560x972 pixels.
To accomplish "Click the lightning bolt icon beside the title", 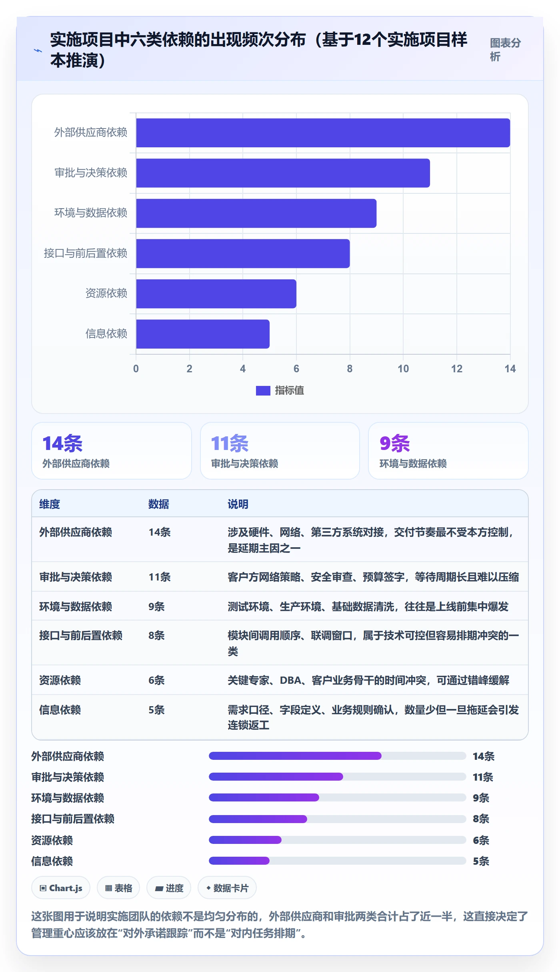I will pyautogui.click(x=38, y=50).
